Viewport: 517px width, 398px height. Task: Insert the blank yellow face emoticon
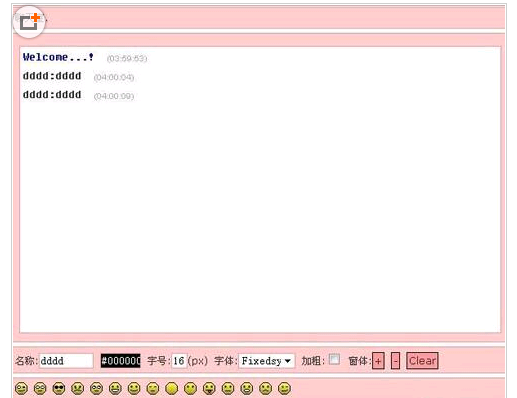[172, 388]
